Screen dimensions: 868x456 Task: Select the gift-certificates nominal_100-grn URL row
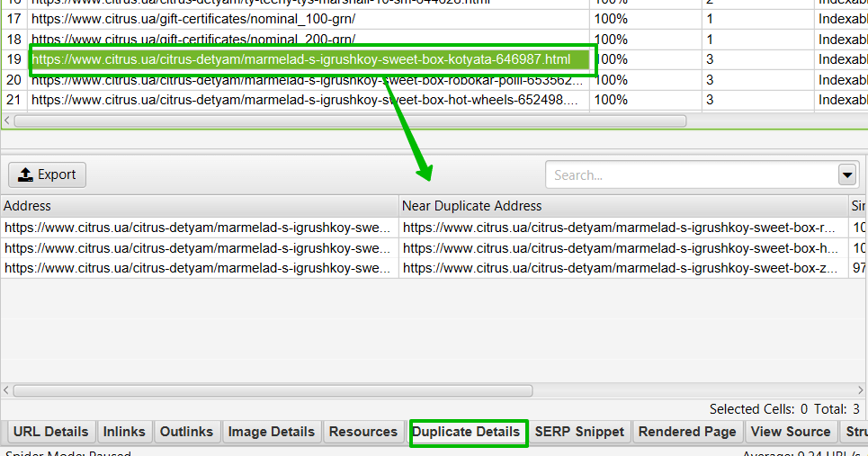pos(309,20)
